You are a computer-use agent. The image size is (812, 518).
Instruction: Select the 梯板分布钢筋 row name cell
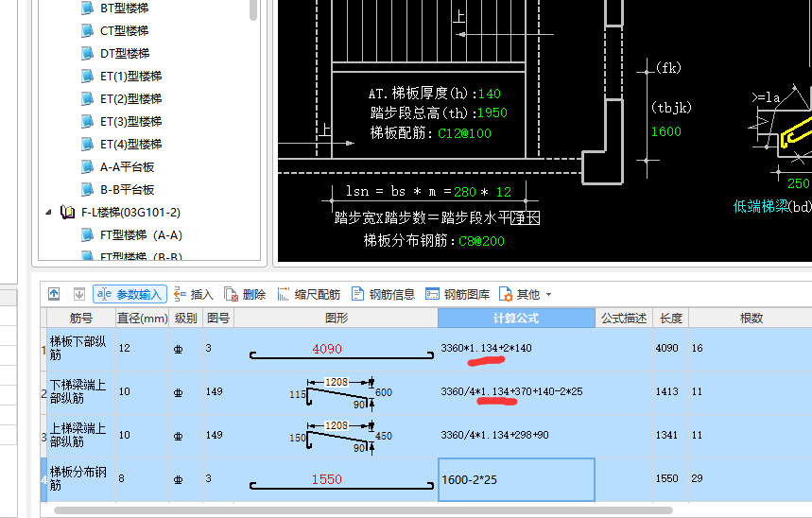tap(81, 479)
